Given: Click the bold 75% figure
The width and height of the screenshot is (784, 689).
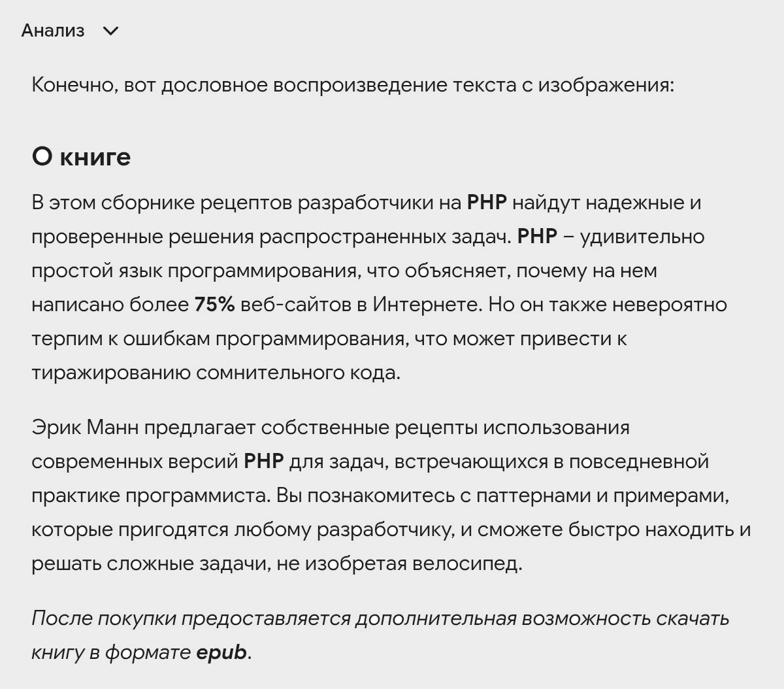Looking at the screenshot, I should 214,305.
